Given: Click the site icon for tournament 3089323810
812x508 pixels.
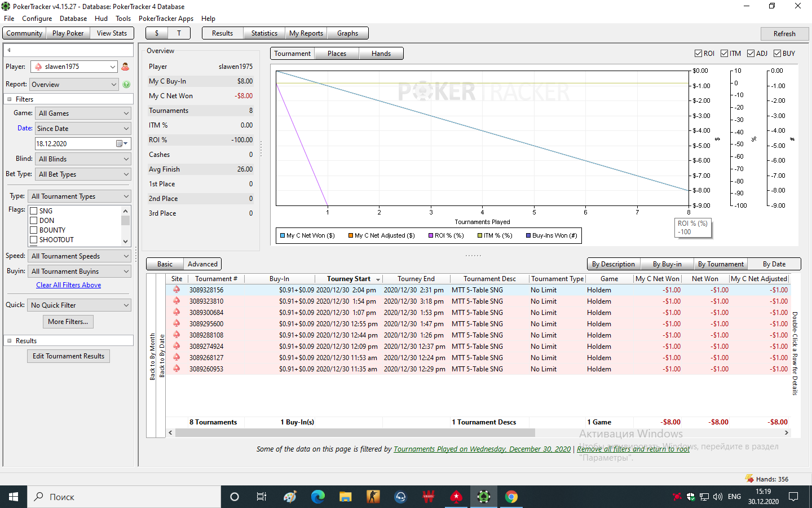Looking at the screenshot, I should click(x=176, y=301).
